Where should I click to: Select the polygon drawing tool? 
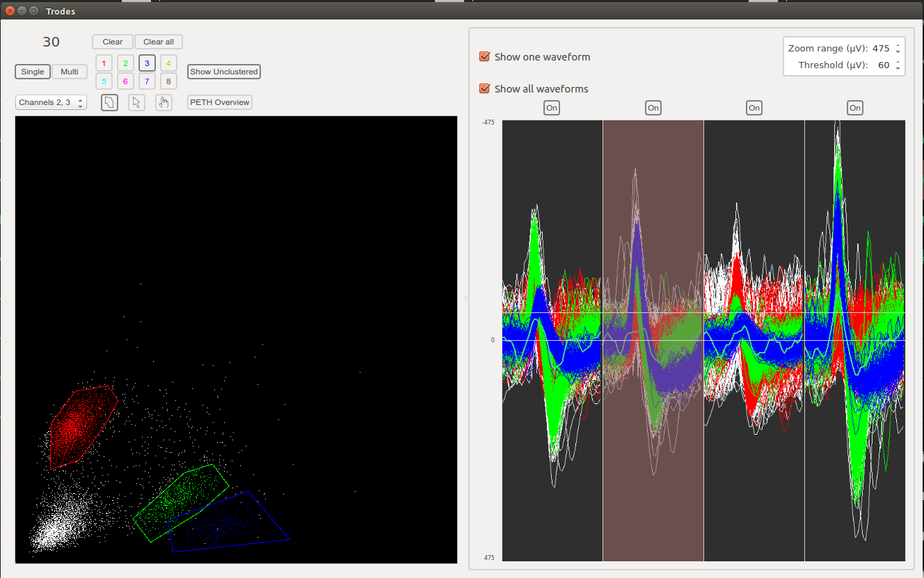(109, 102)
